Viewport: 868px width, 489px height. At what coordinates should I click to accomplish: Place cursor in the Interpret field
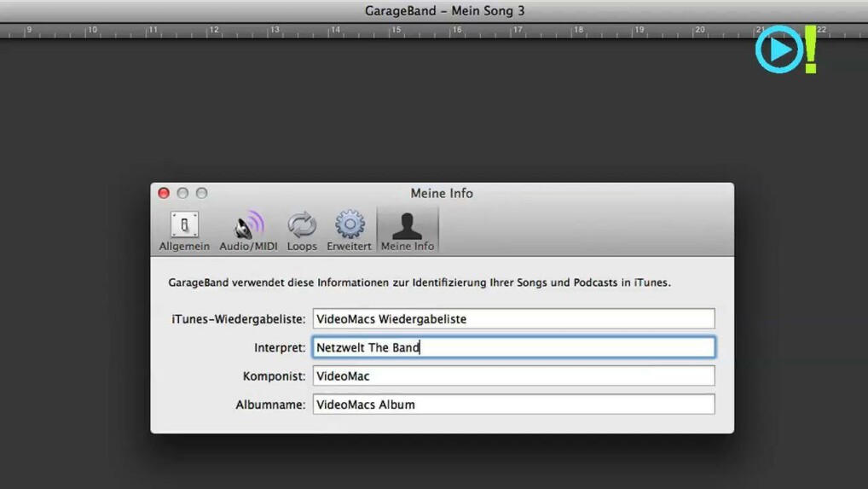513,347
